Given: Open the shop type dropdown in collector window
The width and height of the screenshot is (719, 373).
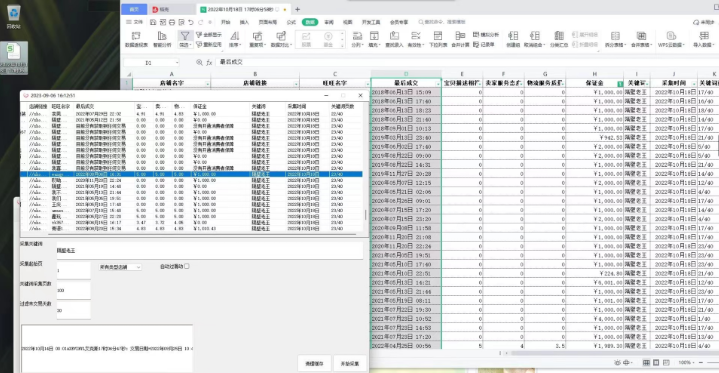Looking at the screenshot, I should tap(120, 267).
